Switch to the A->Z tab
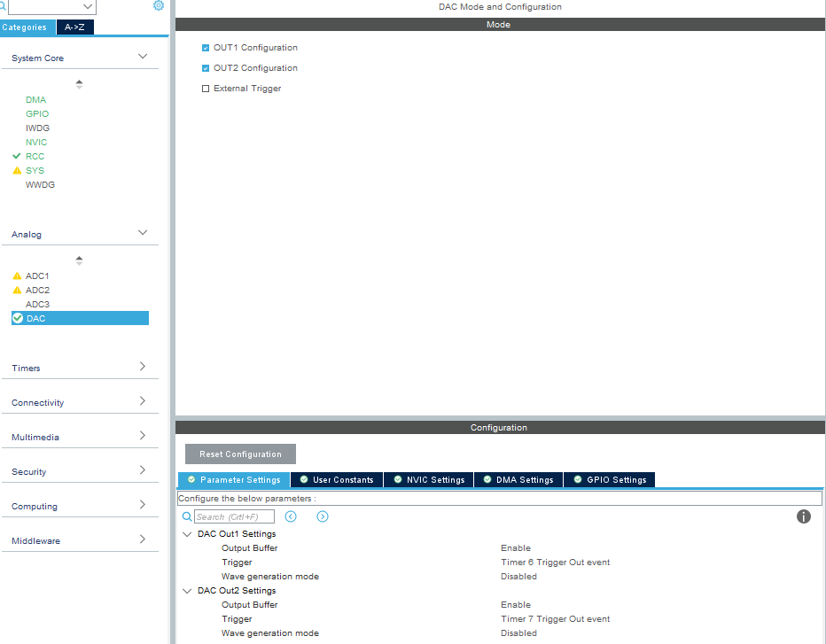The image size is (826, 644). coord(74,27)
